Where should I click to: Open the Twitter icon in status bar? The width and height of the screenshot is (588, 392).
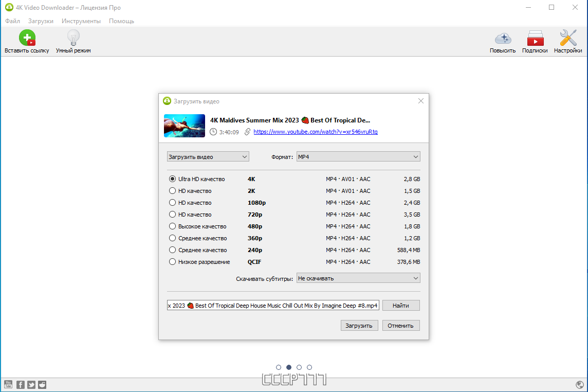[31, 384]
